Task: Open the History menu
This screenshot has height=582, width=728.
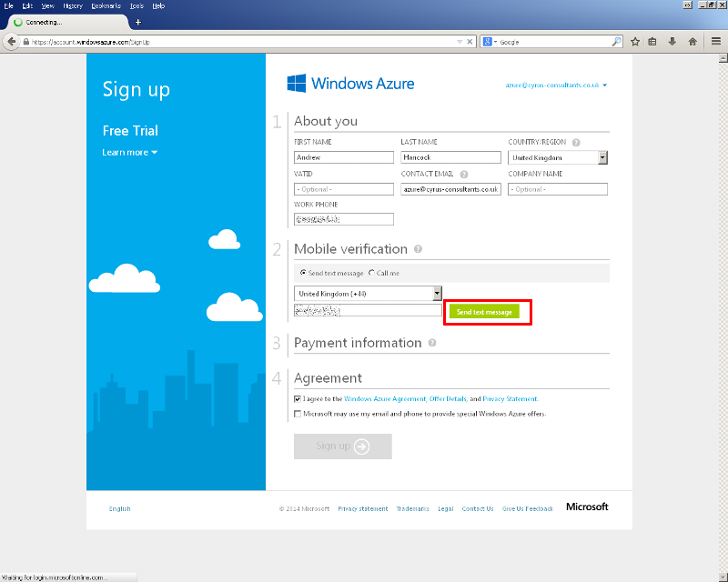Action: (x=73, y=6)
